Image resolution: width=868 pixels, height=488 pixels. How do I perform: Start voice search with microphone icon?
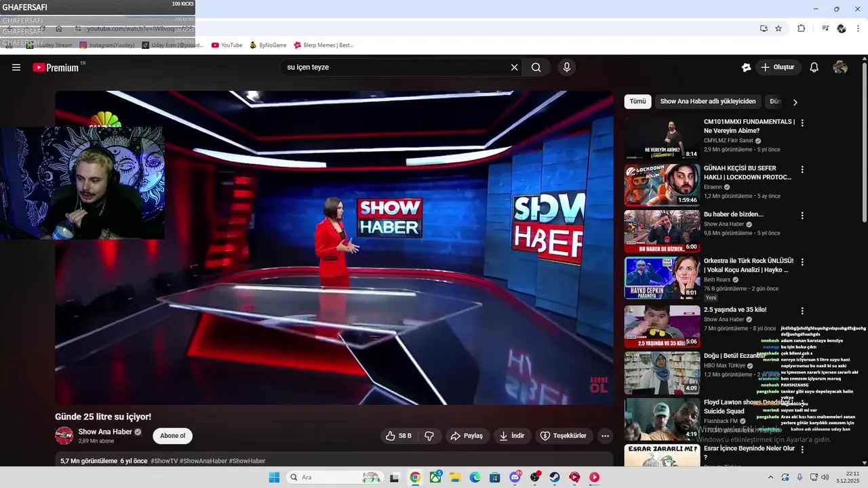[567, 67]
